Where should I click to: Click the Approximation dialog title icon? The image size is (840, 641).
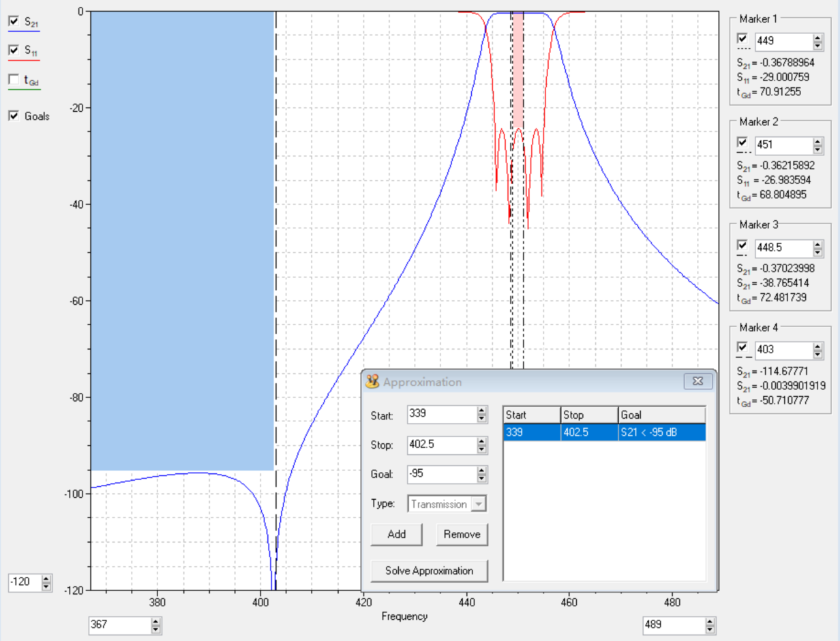372,382
